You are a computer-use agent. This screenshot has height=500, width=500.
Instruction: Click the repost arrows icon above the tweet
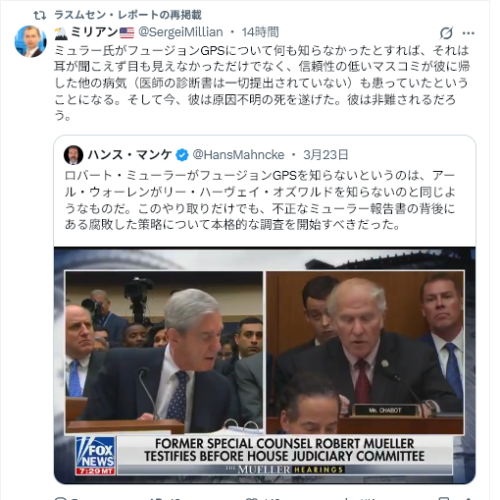pyautogui.click(x=40, y=15)
